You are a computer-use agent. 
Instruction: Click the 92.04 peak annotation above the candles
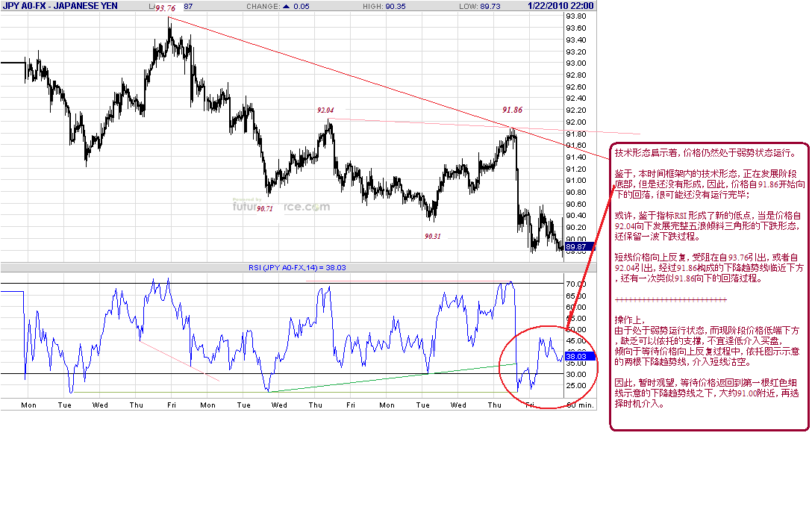[325, 110]
